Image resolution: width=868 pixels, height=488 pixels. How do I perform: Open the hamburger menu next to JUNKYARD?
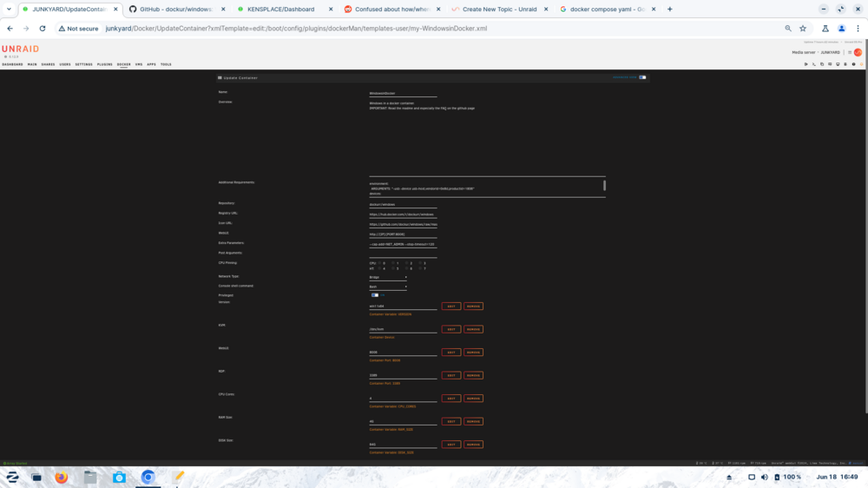pos(850,52)
